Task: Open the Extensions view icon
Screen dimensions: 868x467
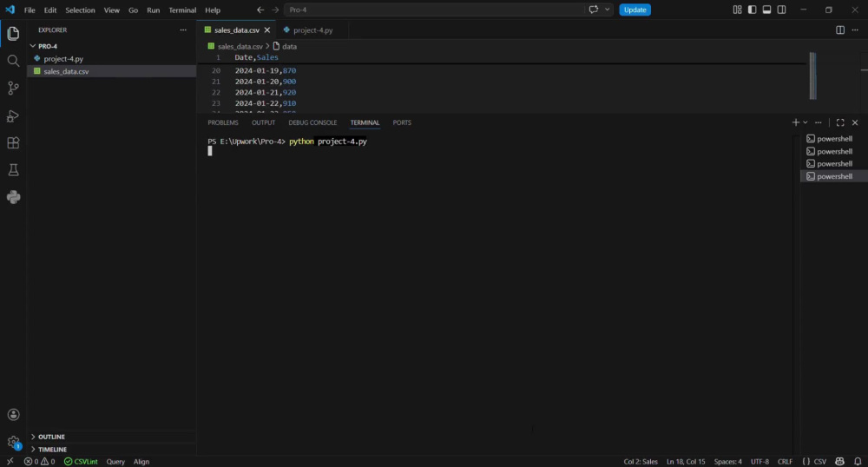Action: point(13,142)
